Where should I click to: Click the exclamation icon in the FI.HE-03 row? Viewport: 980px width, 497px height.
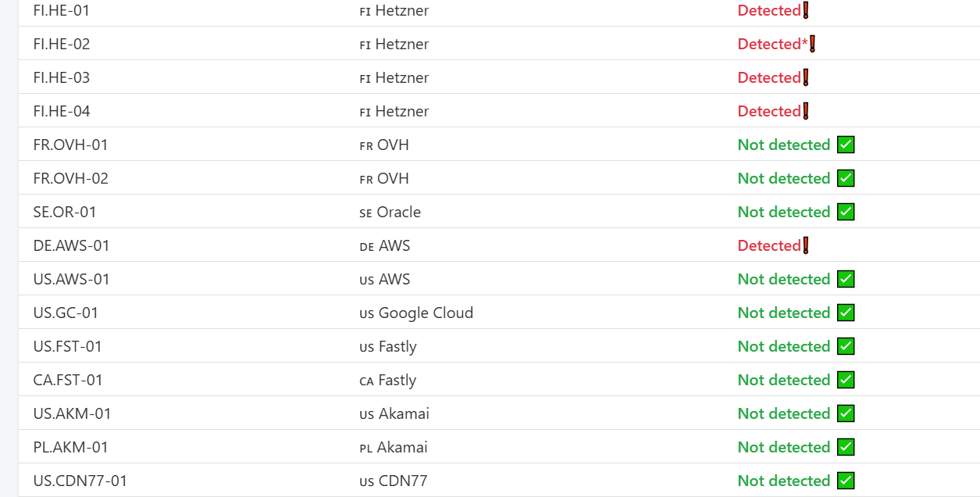[x=806, y=77]
